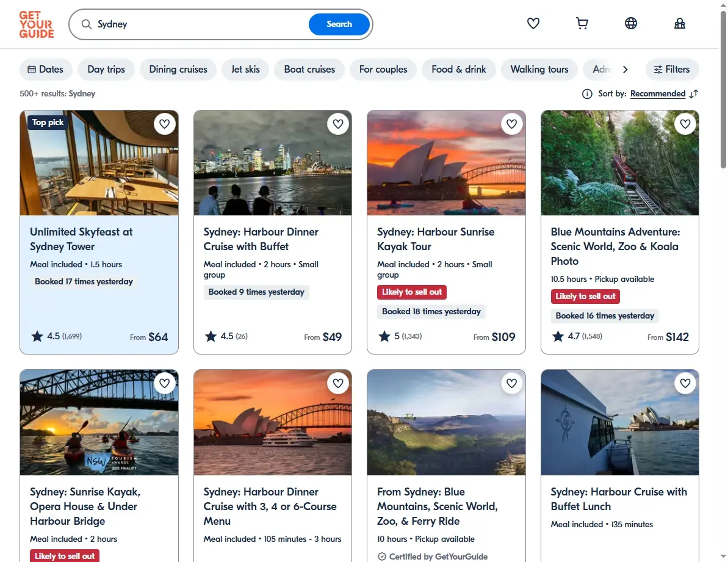This screenshot has height=562, width=728.
Task: Click Blue Mountains scenic railway photo
Action: (620, 163)
